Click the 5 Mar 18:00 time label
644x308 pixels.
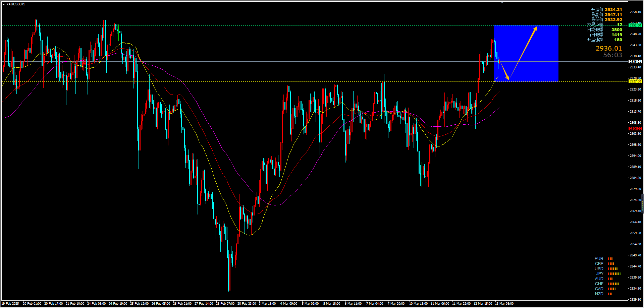pyautogui.click(x=332, y=304)
